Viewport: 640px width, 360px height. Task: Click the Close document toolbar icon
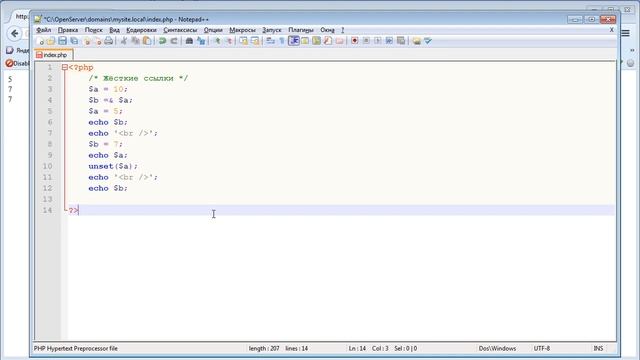87,41
